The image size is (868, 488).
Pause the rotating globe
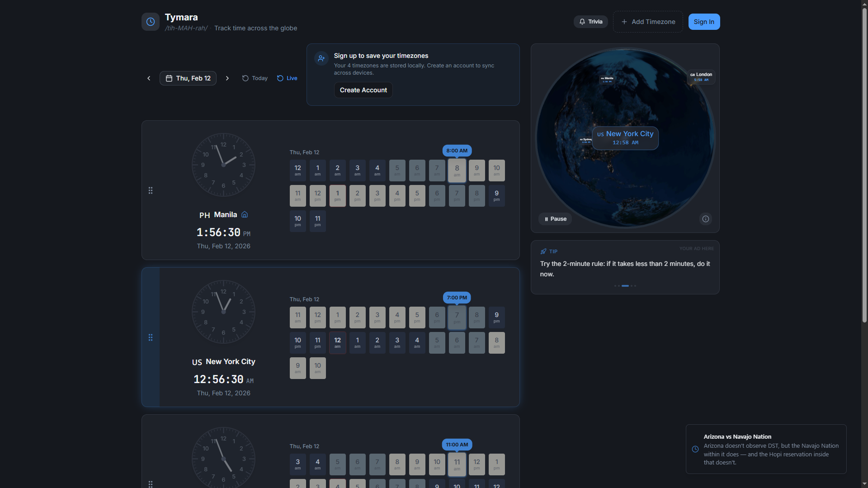coord(555,219)
